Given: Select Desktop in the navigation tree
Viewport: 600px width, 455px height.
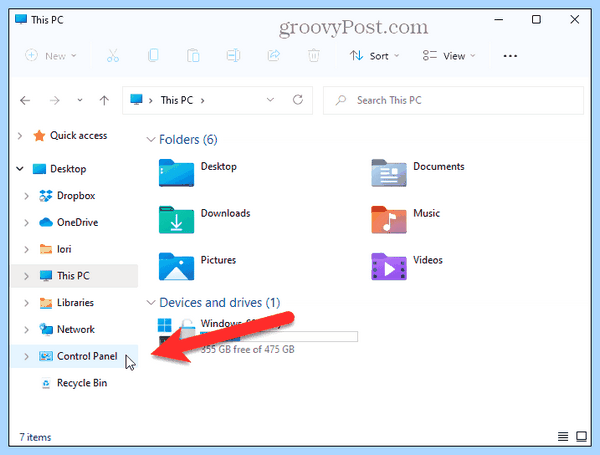Looking at the screenshot, I should point(74,169).
